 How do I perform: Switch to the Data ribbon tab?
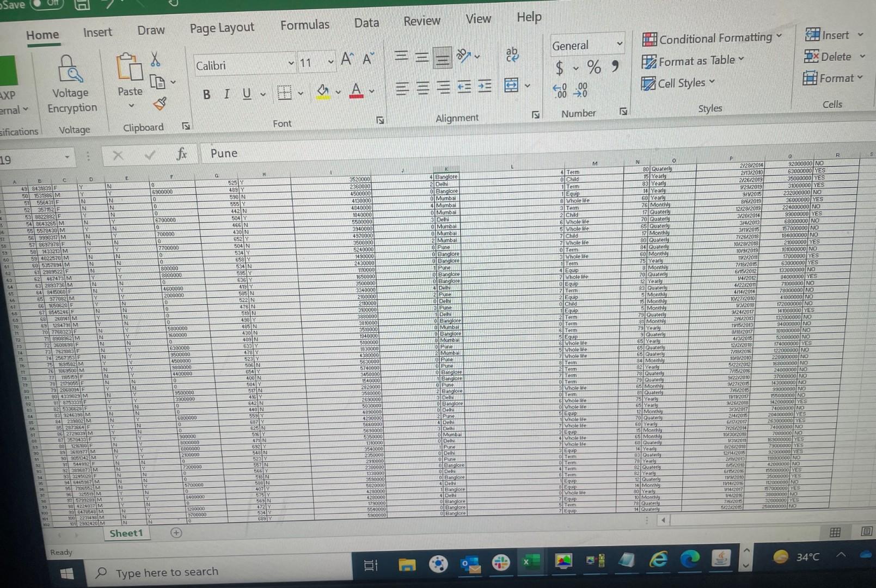click(366, 22)
